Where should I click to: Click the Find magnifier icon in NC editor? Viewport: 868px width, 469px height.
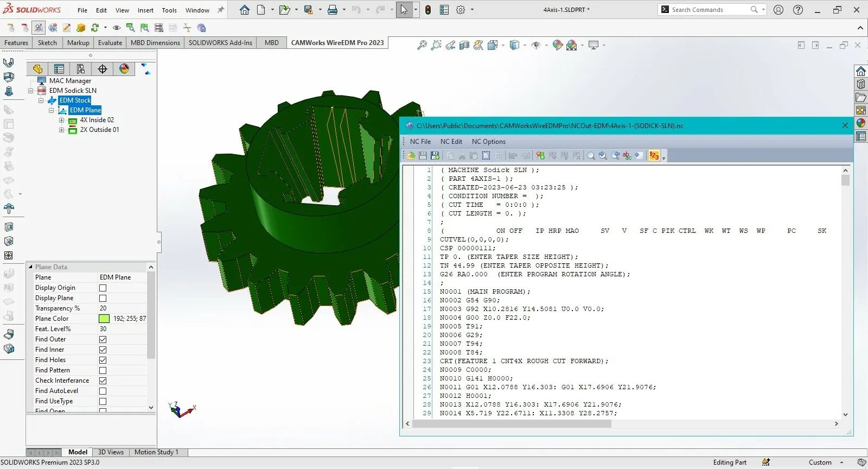[x=591, y=156]
